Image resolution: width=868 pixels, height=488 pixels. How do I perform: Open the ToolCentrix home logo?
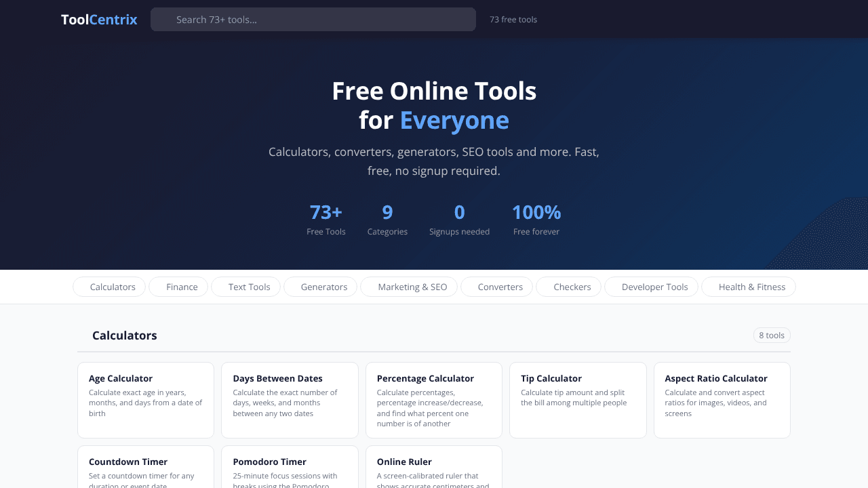click(x=99, y=20)
